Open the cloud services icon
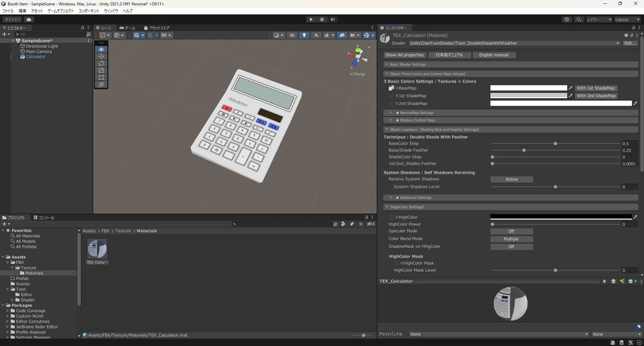The image size is (644, 346). coord(29,20)
